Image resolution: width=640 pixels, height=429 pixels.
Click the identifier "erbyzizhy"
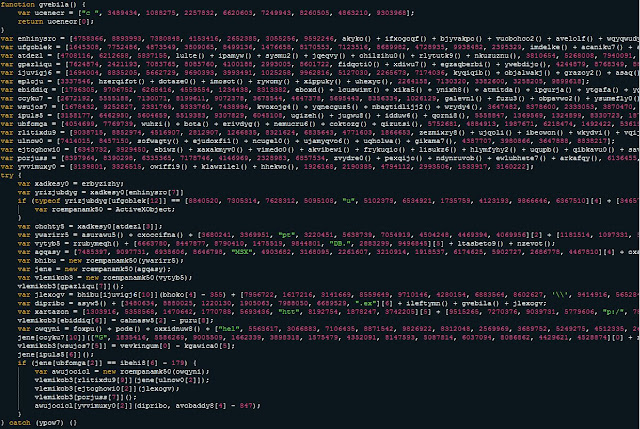pyautogui.click(x=101, y=184)
